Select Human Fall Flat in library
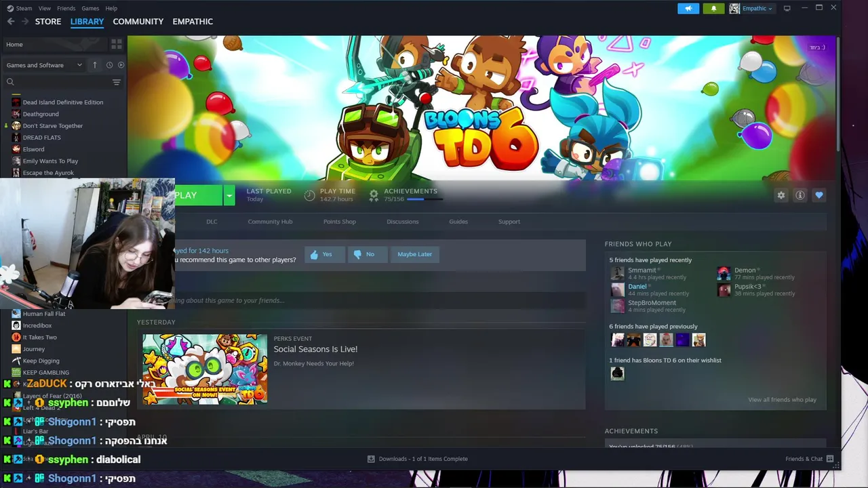The image size is (868, 488). tap(44, 314)
